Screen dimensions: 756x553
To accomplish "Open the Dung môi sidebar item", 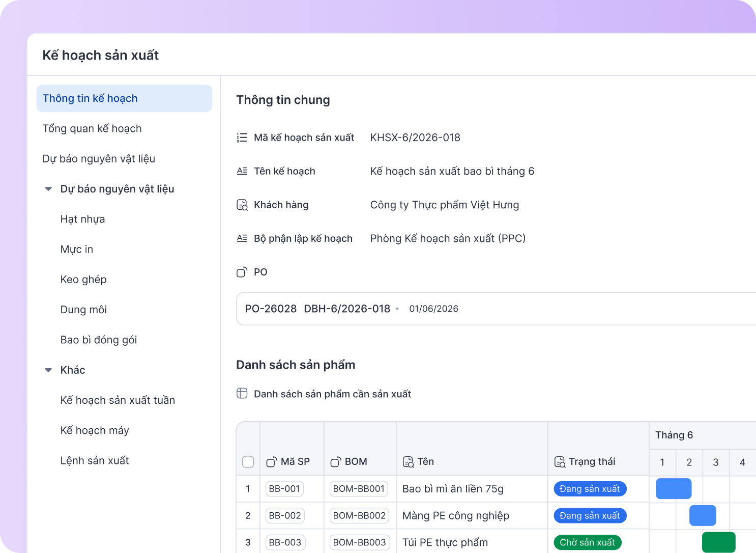I will pyautogui.click(x=83, y=310).
